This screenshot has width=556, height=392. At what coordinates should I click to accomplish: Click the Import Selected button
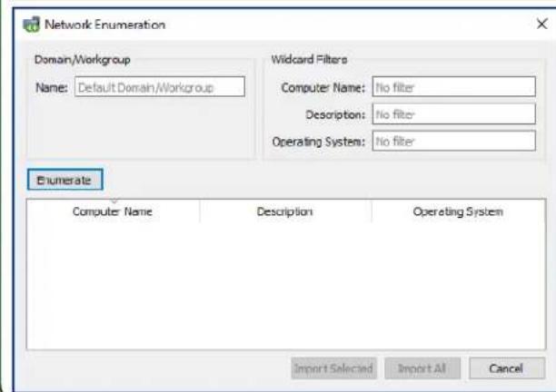(333, 368)
